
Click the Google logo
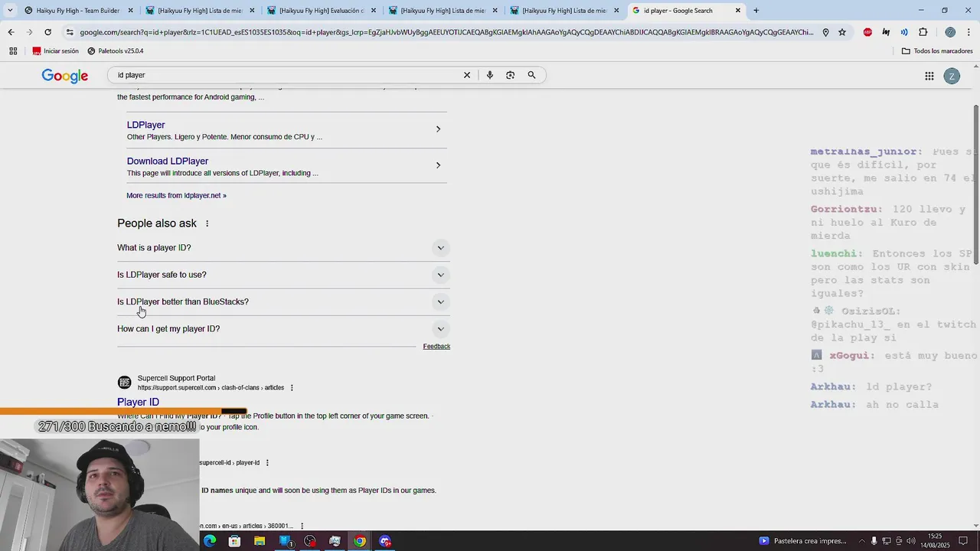(65, 76)
